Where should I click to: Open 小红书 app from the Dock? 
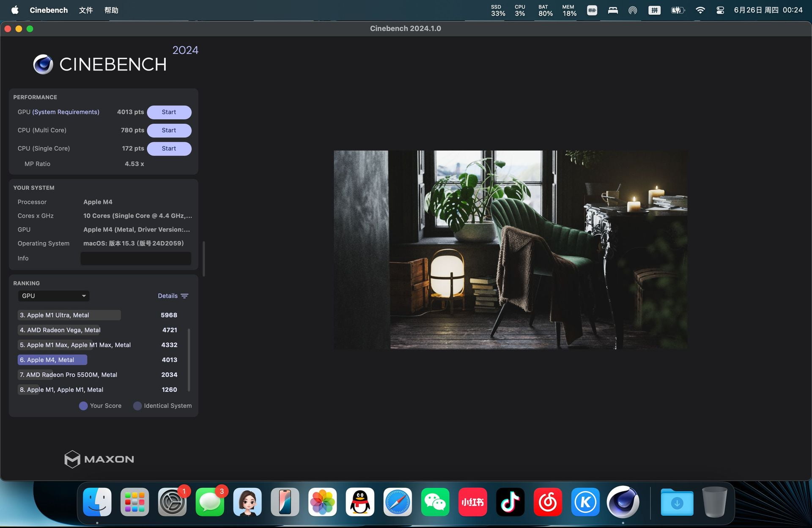473,502
